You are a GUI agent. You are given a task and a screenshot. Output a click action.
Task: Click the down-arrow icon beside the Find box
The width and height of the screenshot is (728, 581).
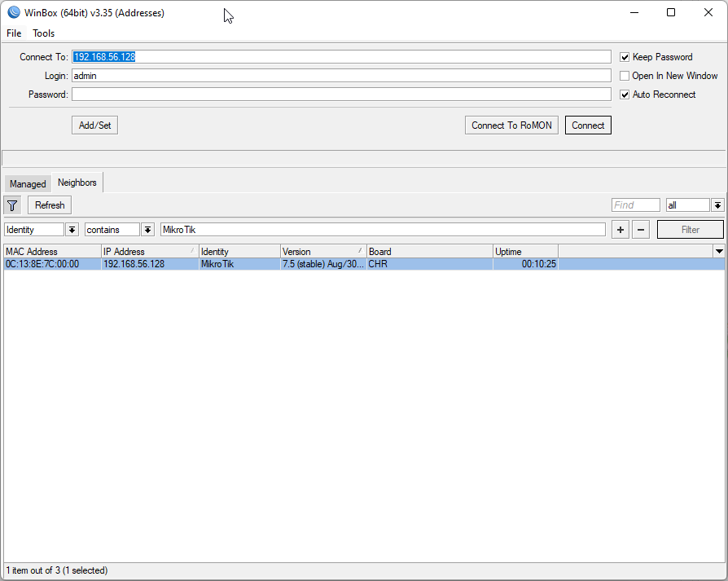coord(717,205)
